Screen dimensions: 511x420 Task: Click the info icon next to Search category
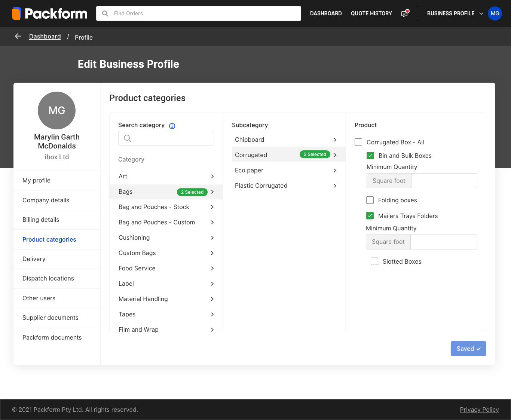(x=172, y=126)
